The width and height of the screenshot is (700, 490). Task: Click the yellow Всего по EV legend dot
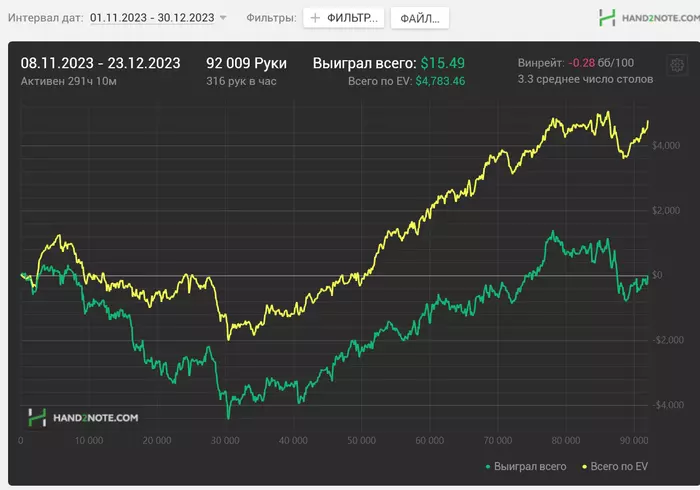pyautogui.click(x=584, y=467)
